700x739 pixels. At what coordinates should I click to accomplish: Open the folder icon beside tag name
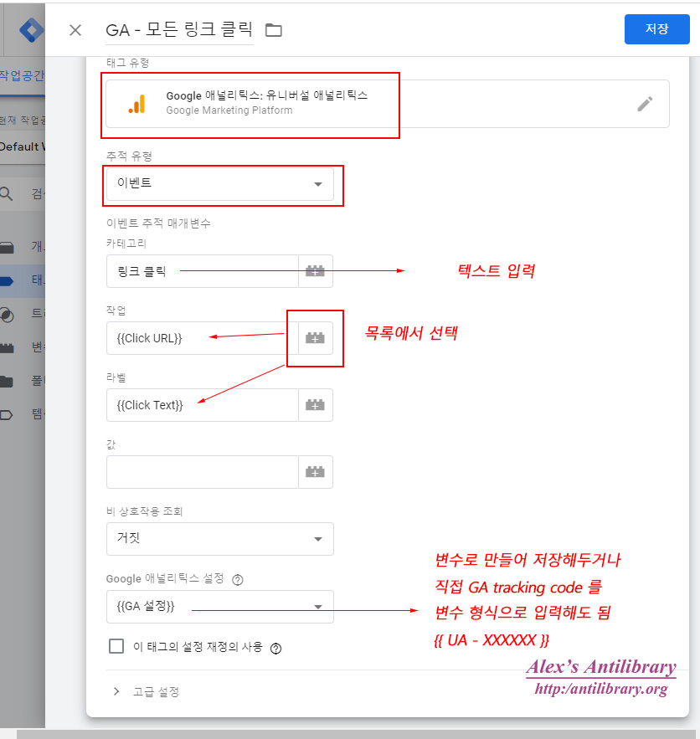tap(274, 30)
